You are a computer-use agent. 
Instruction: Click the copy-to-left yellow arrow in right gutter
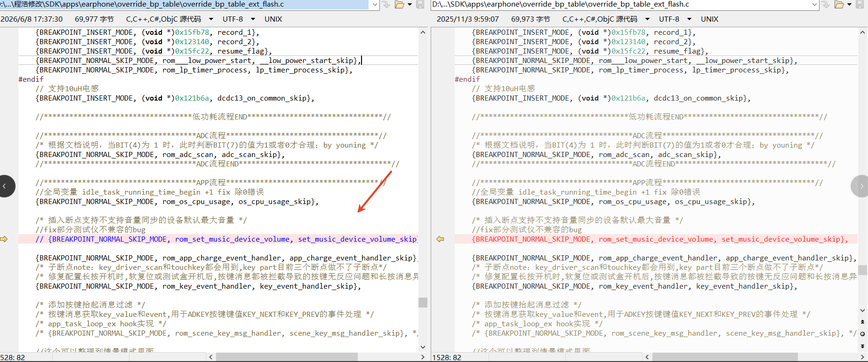440,239
